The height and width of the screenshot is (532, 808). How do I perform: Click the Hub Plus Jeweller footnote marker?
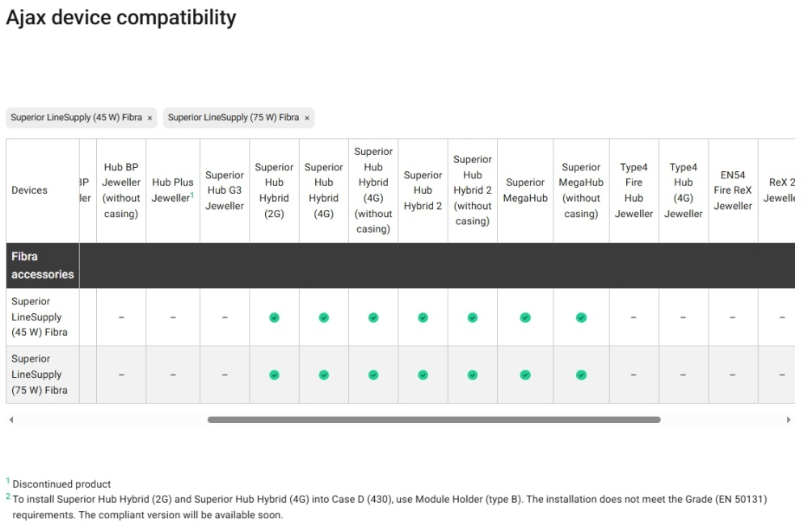[192, 195]
